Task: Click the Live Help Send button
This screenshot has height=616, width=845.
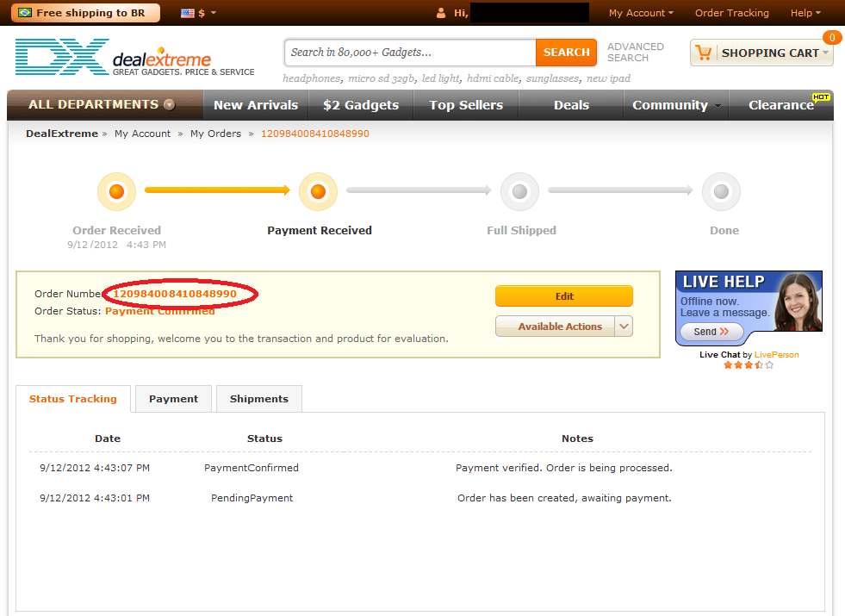Action: coord(711,332)
